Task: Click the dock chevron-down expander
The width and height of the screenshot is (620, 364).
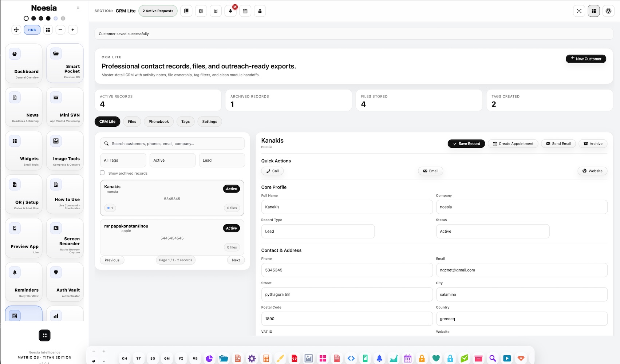Action: [104, 361]
